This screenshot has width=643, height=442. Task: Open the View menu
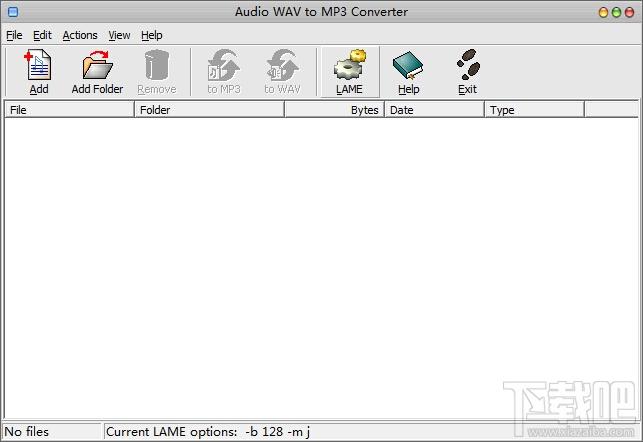pos(119,35)
